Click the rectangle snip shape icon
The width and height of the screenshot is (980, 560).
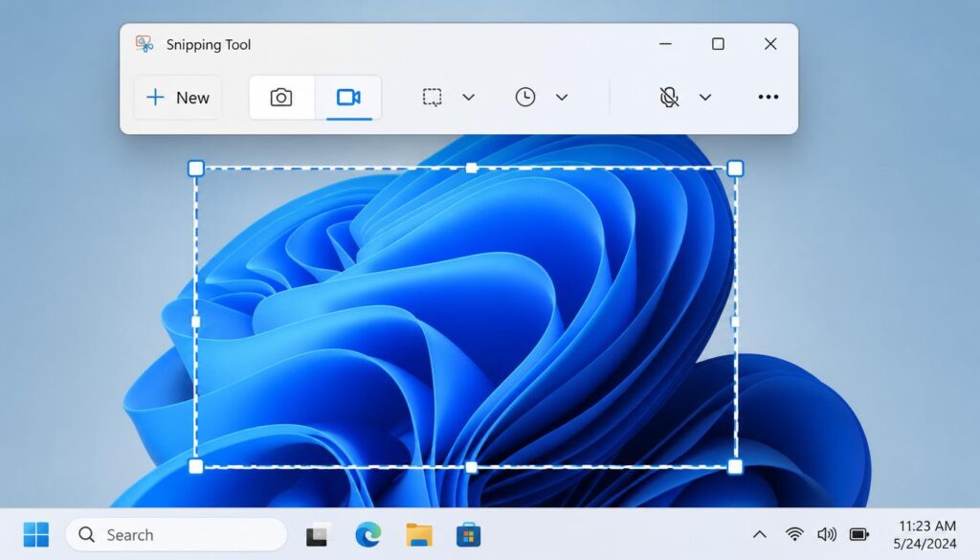point(432,98)
